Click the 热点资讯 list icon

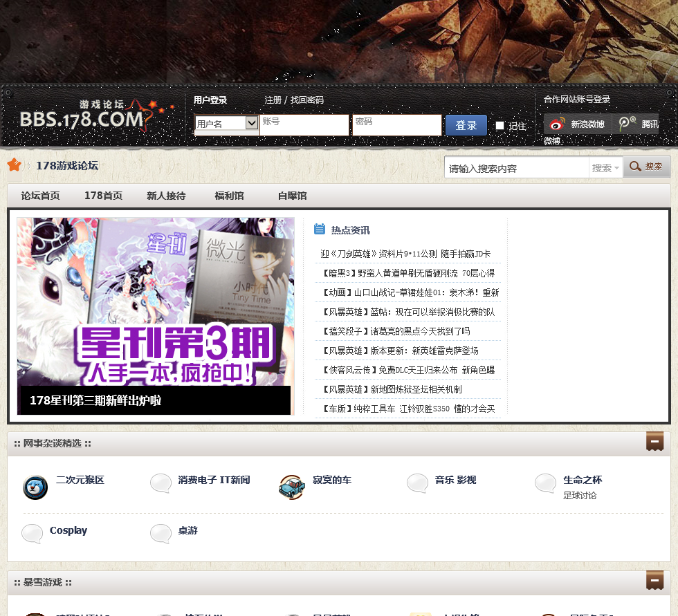click(320, 230)
